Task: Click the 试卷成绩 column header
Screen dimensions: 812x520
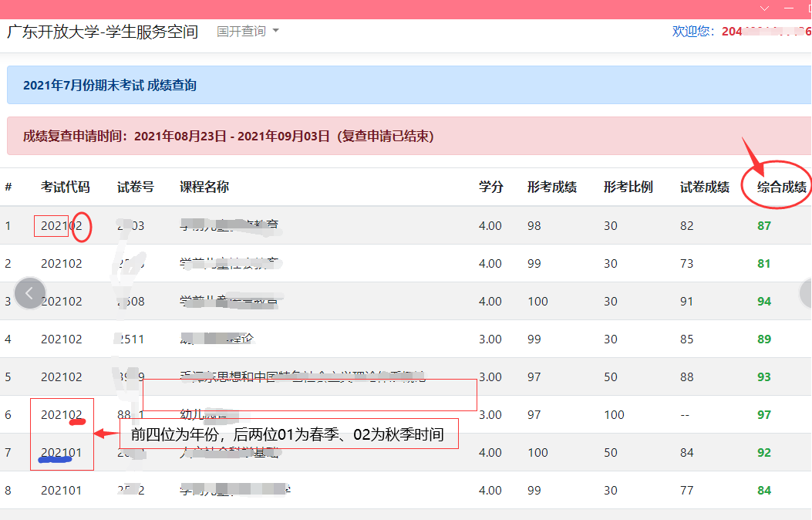Action: pyautogui.click(x=704, y=187)
